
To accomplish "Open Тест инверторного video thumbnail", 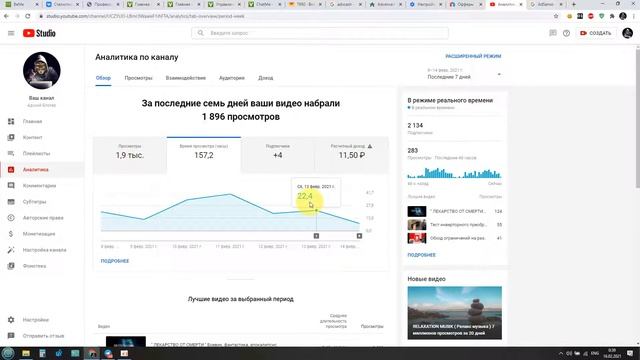I will 417,224.
